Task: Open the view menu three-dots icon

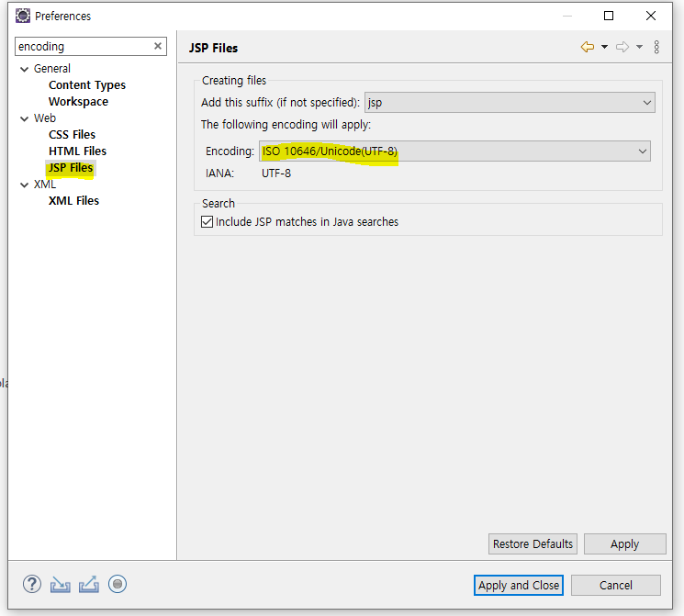Action: click(x=656, y=47)
